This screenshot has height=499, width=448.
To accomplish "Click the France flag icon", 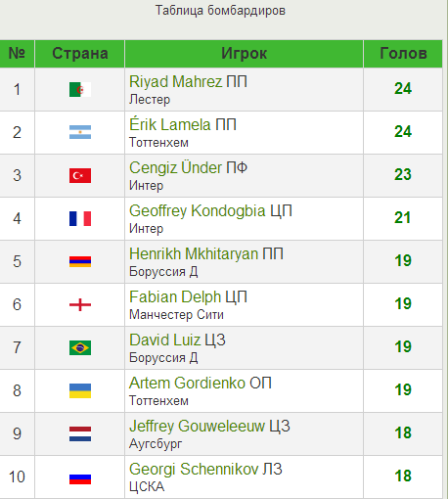I will pyautogui.click(x=80, y=218).
